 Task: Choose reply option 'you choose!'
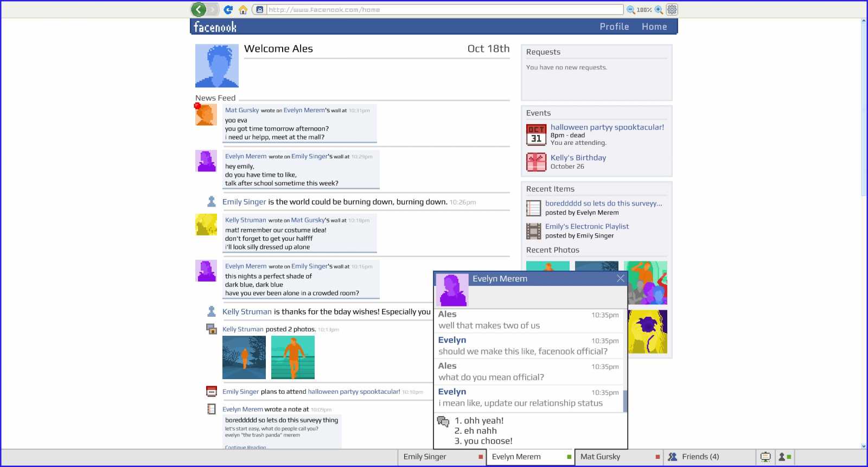483,441
